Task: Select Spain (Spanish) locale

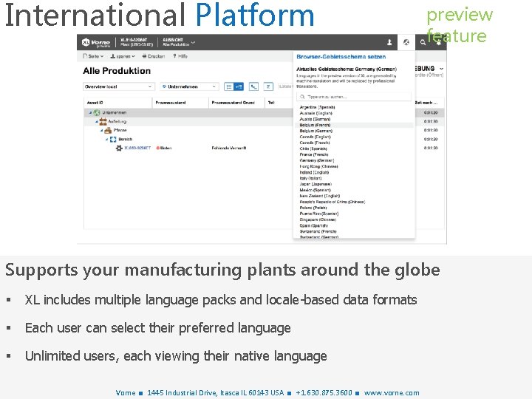Action: pos(313,225)
